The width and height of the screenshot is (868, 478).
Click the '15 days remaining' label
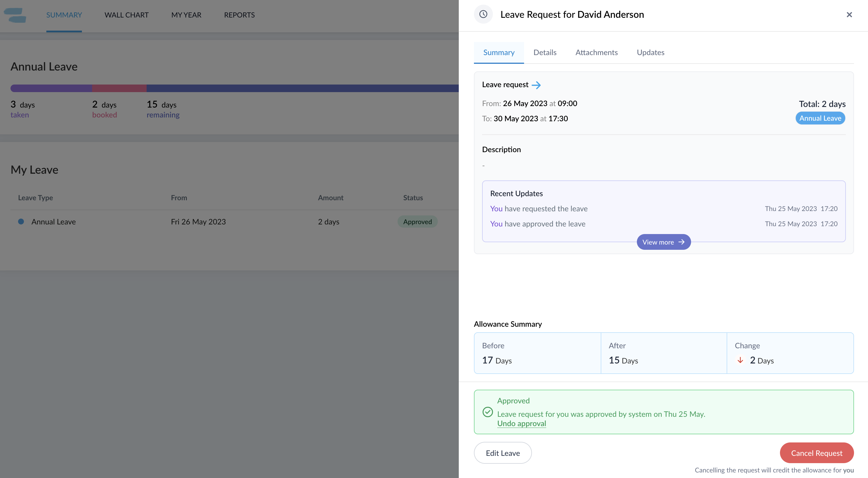click(163, 109)
